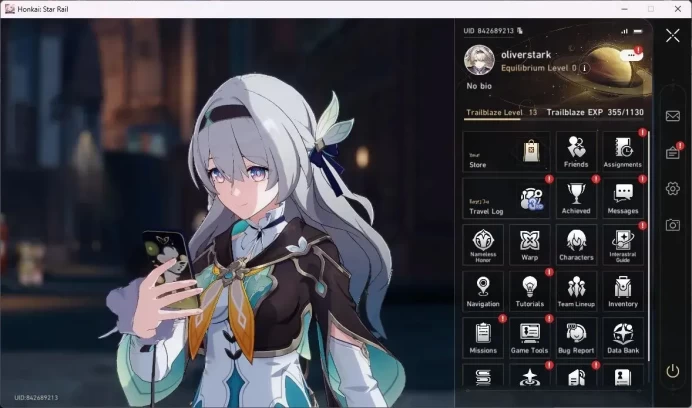Open the Navigation map
This screenshot has width=692, height=408.
[483, 291]
